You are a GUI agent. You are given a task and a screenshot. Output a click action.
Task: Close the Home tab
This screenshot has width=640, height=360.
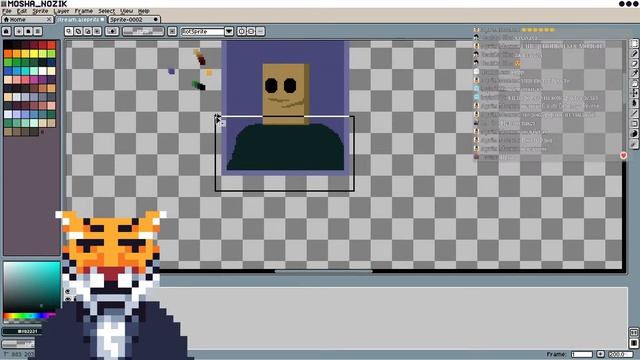click(49, 19)
